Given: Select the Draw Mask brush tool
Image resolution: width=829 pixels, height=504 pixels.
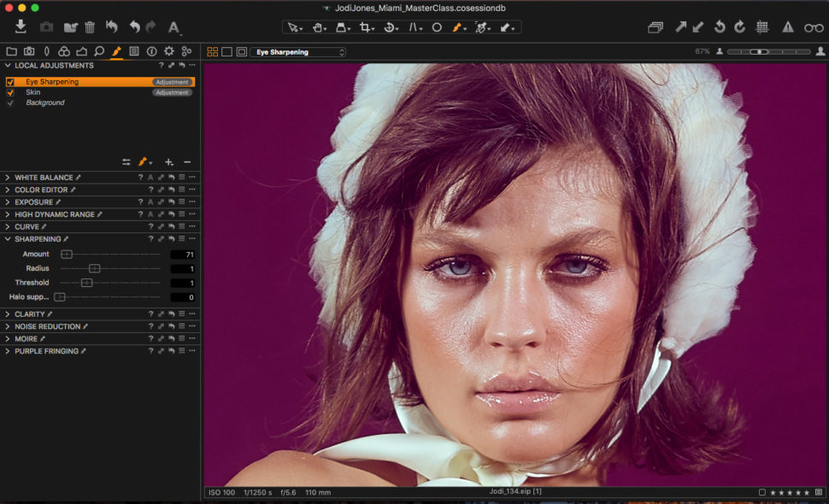Looking at the screenshot, I should (x=458, y=27).
